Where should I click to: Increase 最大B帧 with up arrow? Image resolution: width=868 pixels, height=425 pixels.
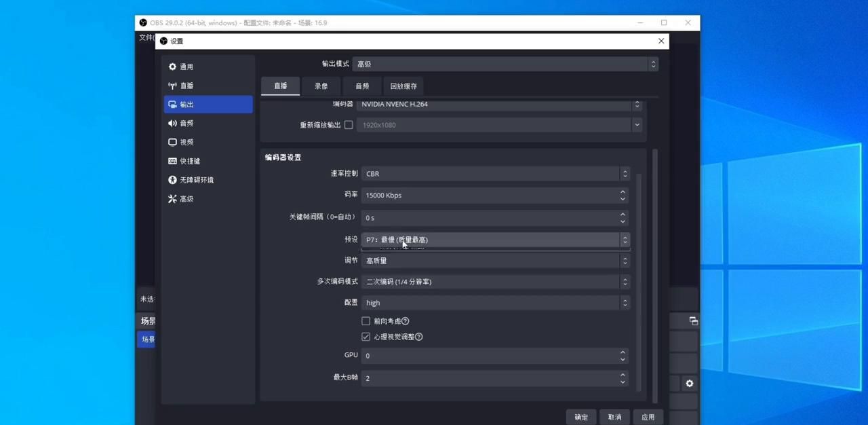pos(623,374)
